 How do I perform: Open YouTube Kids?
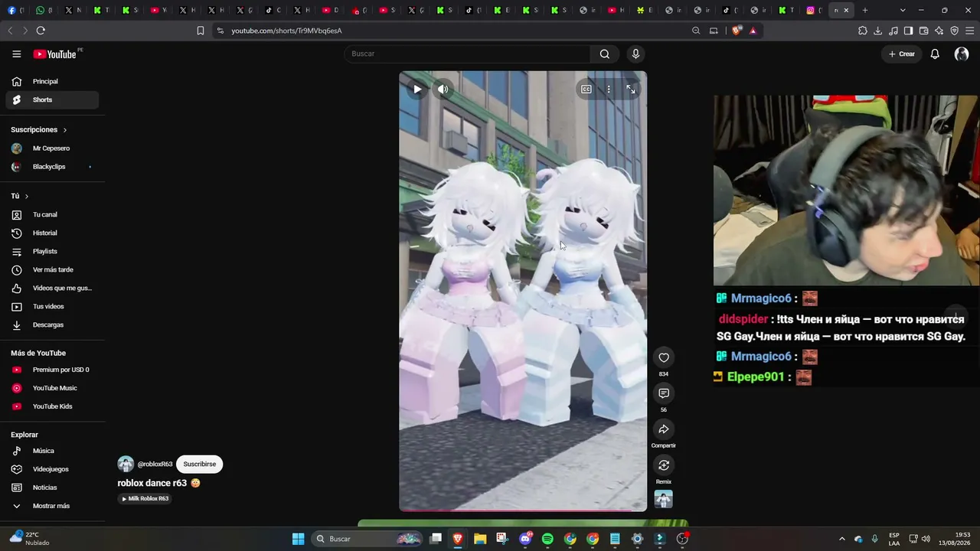[x=52, y=406]
